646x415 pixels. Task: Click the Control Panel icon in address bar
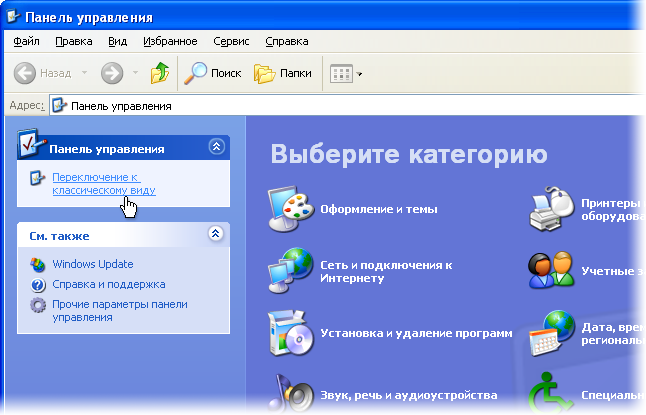(x=59, y=106)
